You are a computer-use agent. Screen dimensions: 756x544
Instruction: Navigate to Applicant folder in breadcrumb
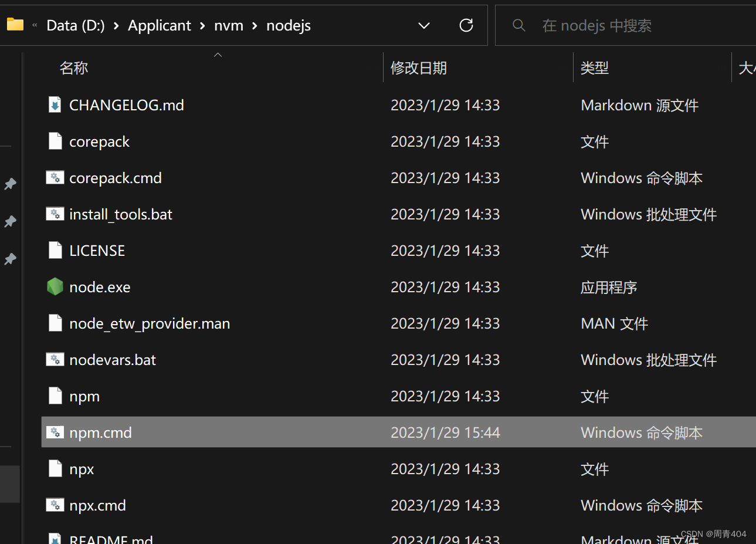pos(160,26)
